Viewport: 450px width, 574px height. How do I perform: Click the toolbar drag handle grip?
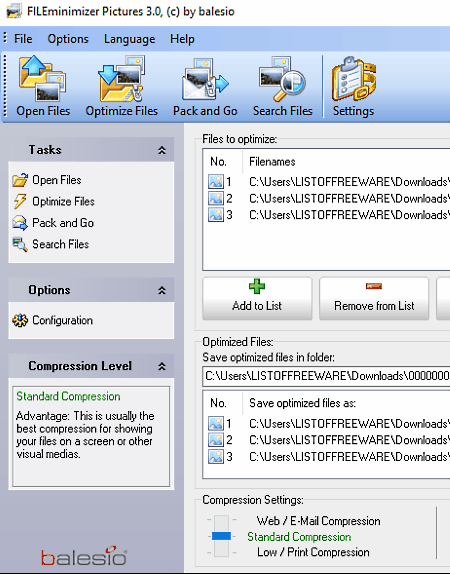(x=5, y=86)
